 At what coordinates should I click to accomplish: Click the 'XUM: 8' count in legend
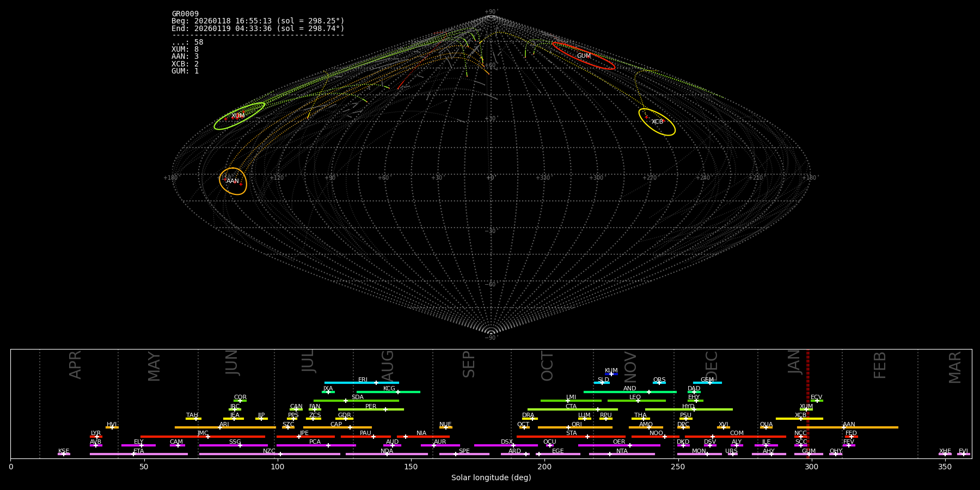pyautogui.click(x=185, y=50)
